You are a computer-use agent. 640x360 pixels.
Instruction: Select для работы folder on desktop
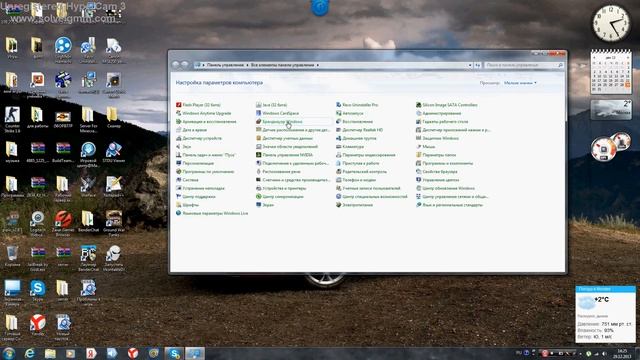pos(37,118)
